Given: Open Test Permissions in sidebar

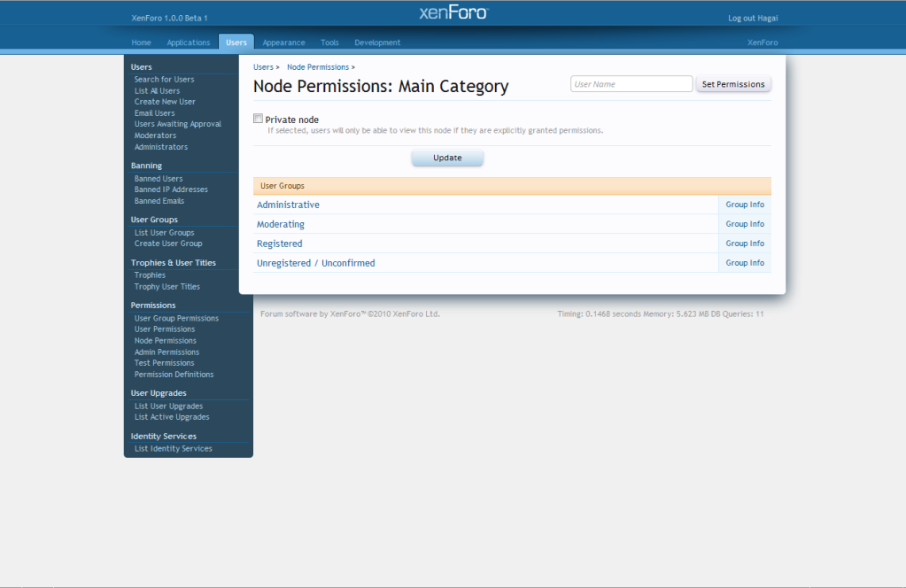Looking at the screenshot, I should tap(164, 363).
